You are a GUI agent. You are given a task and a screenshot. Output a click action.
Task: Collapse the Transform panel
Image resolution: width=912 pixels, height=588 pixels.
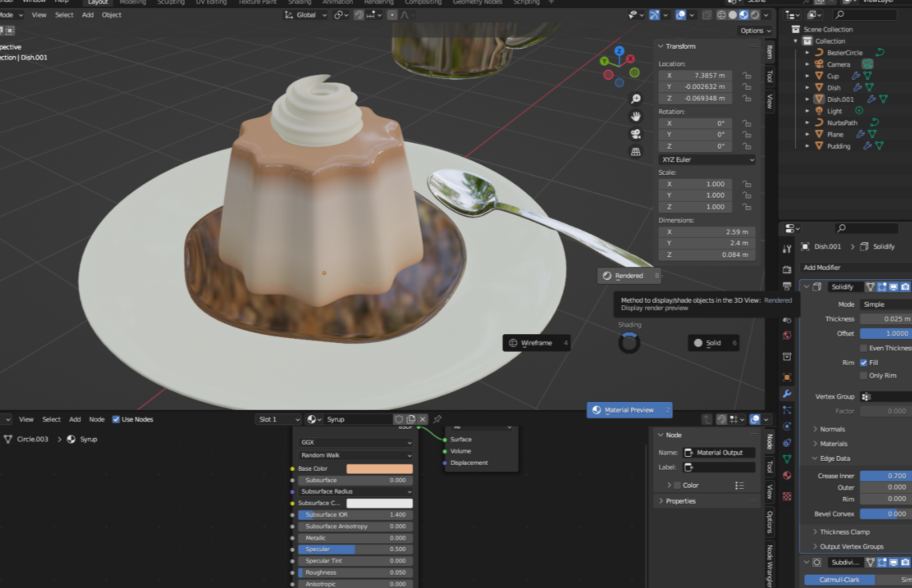660,46
